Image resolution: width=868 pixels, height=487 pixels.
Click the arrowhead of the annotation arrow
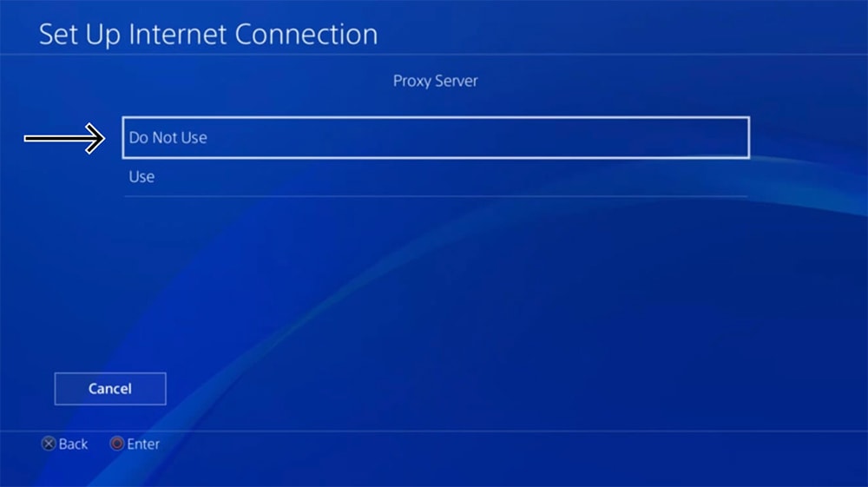[x=95, y=138]
